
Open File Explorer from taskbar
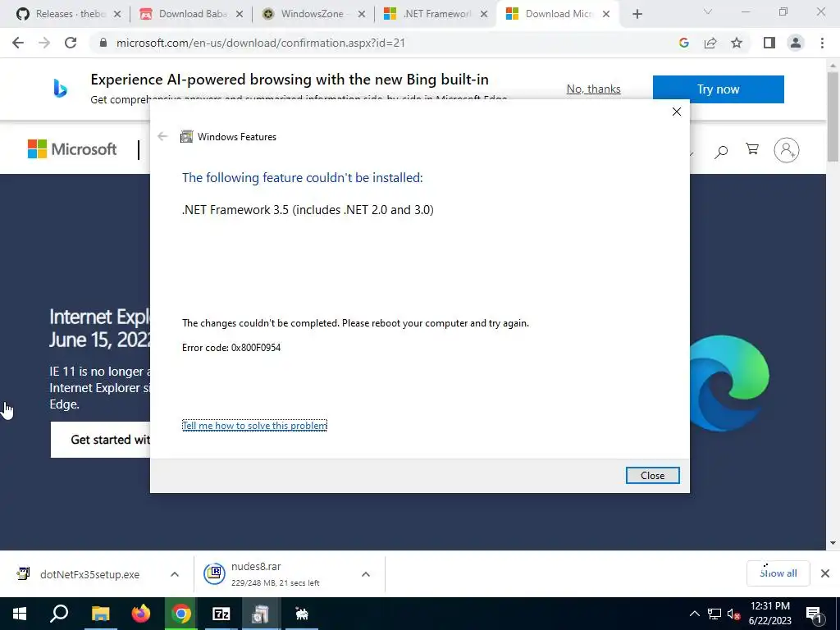tap(100, 614)
